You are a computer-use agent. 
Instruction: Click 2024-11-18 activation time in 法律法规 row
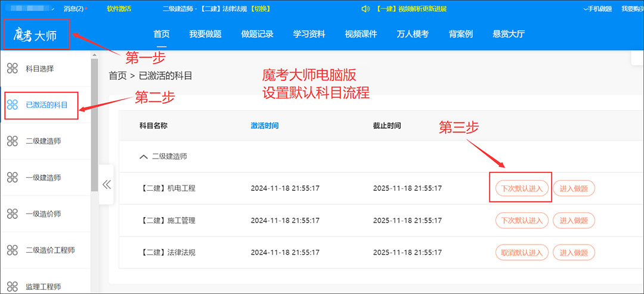[285, 252]
